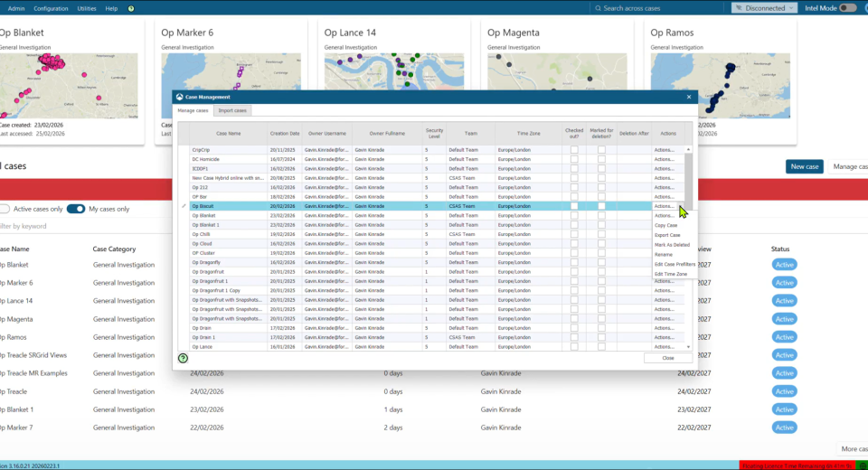Click the New case button
Viewport: 868px width, 470px height.
pyautogui.click(x=804, y=166)
